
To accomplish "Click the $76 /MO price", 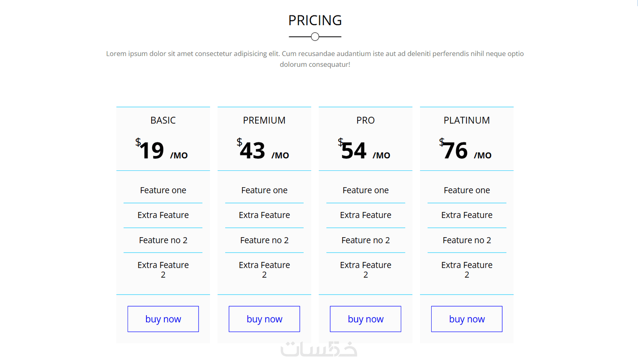I will pos(465,150).
